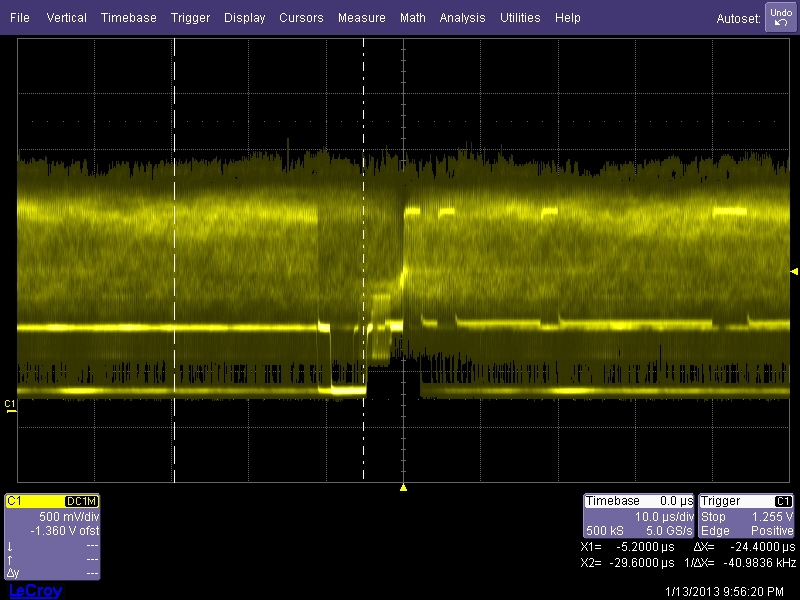Open the Cursors menu

(301, 18)
